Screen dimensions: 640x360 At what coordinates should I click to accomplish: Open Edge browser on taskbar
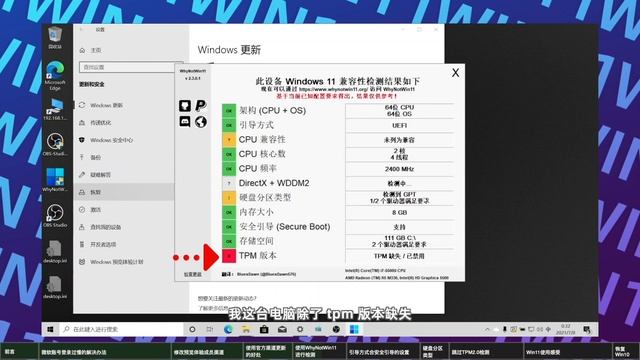click(228, 329)
